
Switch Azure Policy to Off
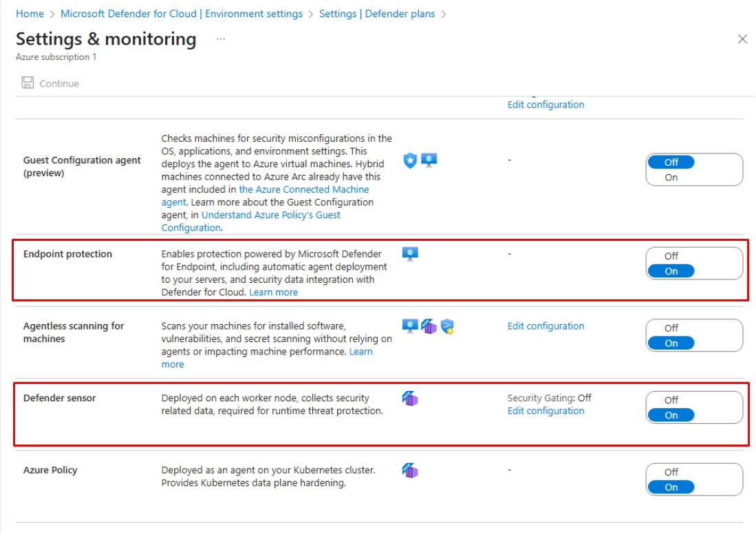click(x=671, y=472)
